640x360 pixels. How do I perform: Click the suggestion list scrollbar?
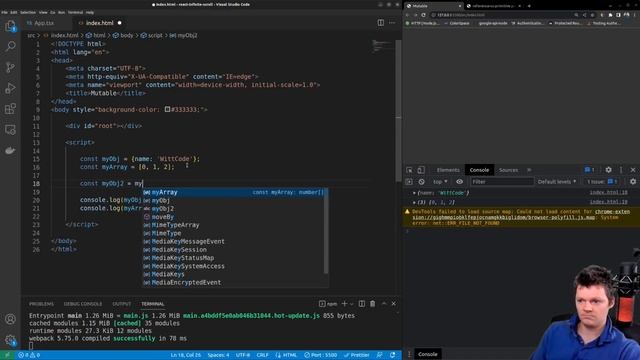click(x=326, y=231)
